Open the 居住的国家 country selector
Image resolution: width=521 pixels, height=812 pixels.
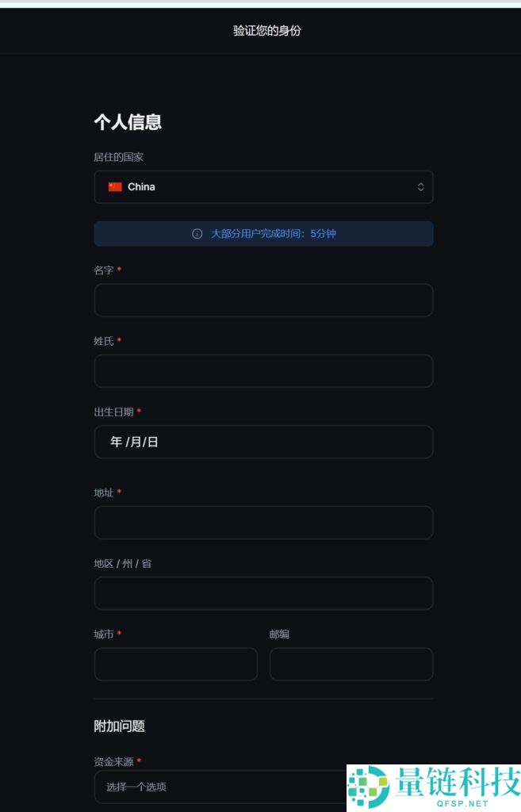[x=263, y=186]
